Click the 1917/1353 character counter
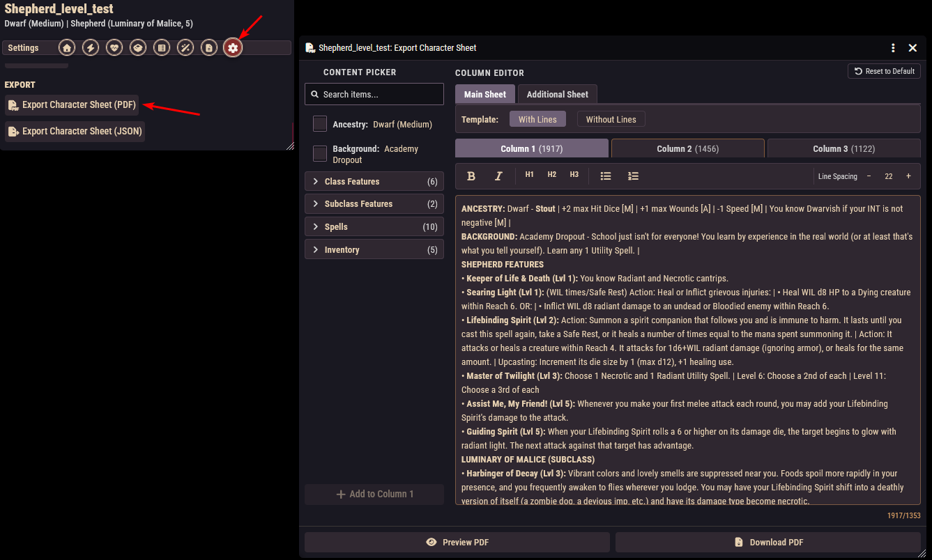 tap(903, 515)
